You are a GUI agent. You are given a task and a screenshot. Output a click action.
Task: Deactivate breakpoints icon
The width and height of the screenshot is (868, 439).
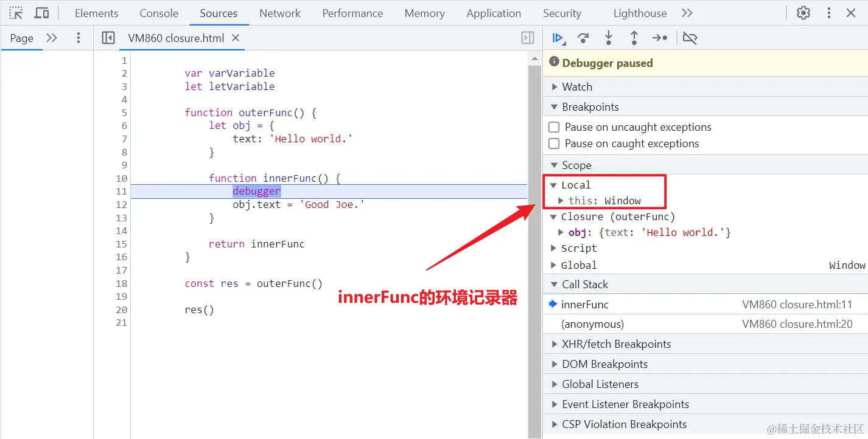pos(690,38)
